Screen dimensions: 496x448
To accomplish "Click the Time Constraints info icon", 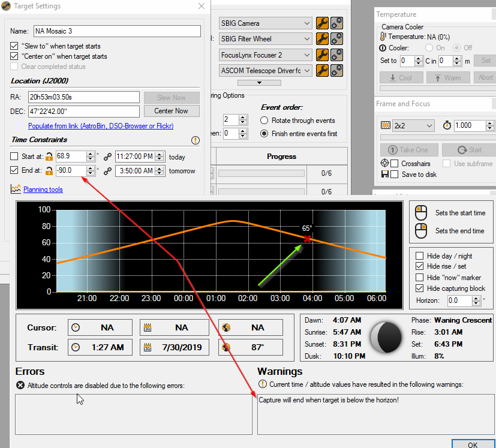I will [195, 140].
